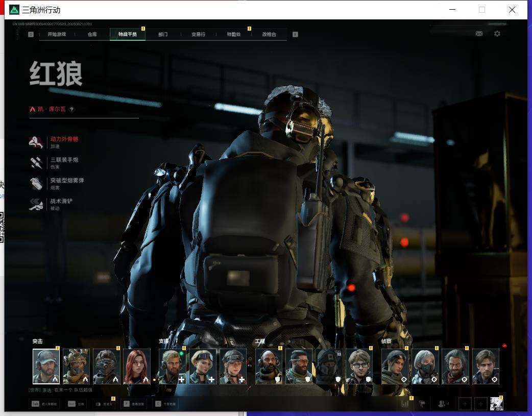Open the mail envelope icon
Viewport: 532px width, 416px height.
coord(479,34)
